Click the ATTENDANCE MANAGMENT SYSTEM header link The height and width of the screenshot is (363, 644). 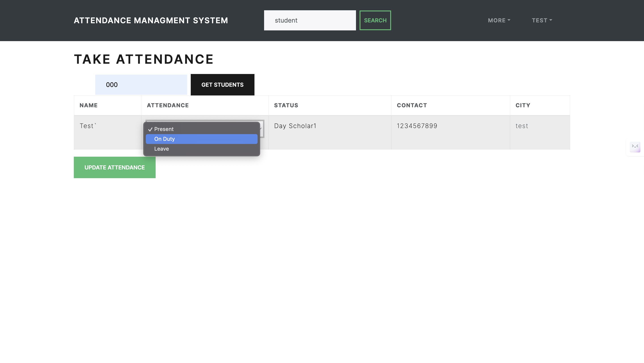click(x=151, y=20)
